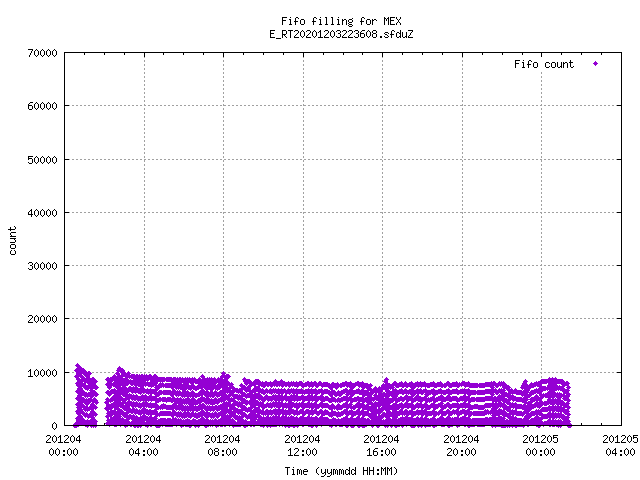Click the '201204 00:00' time axis label
This screenshot has height=480, width=640.
[63, 445]
